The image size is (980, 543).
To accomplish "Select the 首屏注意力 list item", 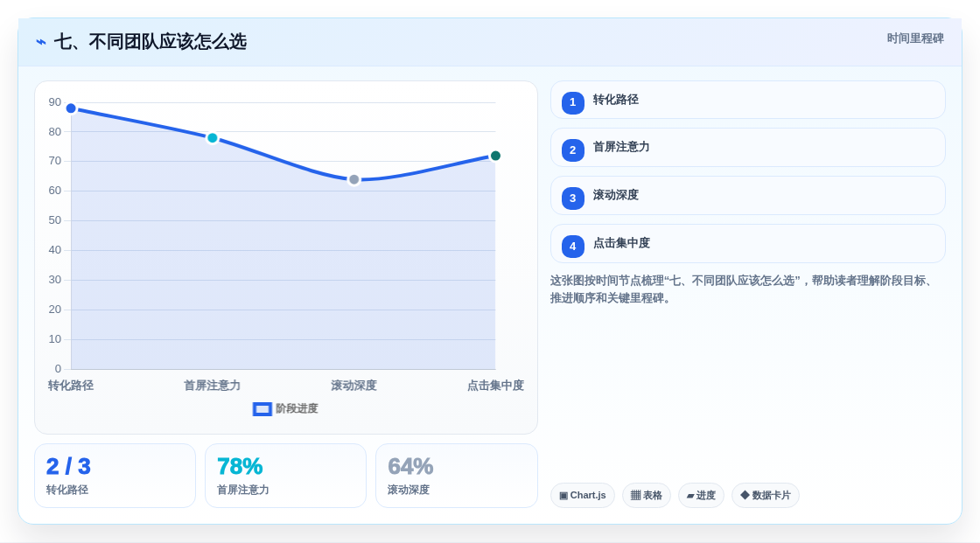I will click(747, 148).
